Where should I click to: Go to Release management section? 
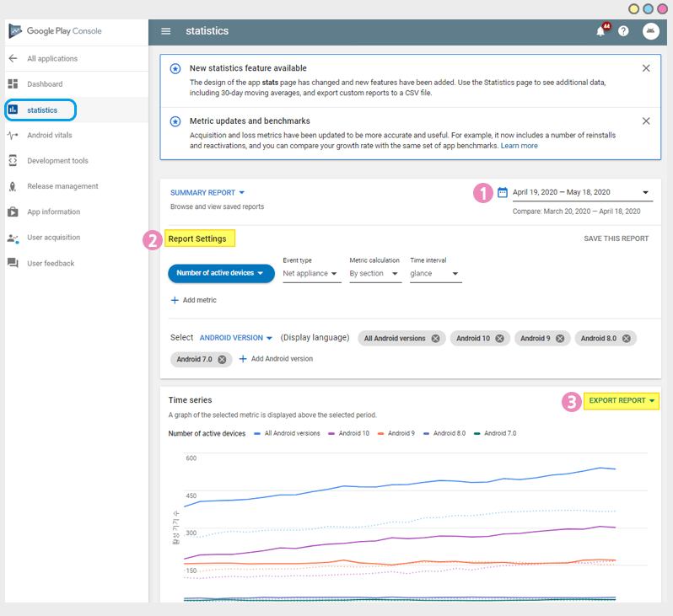pos(62,186)
